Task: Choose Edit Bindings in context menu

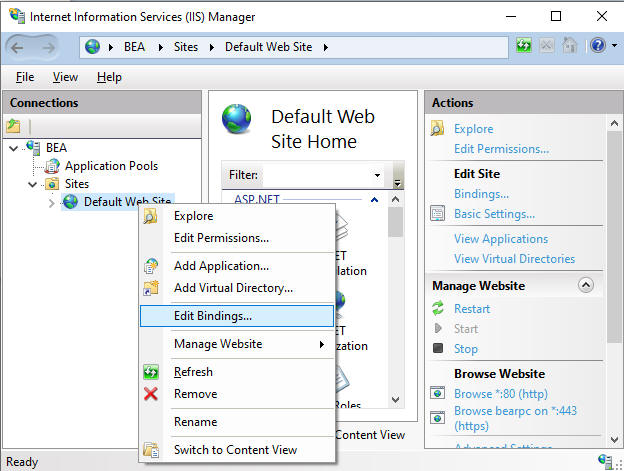Action: pyautogui.click(x=236, y=316)
